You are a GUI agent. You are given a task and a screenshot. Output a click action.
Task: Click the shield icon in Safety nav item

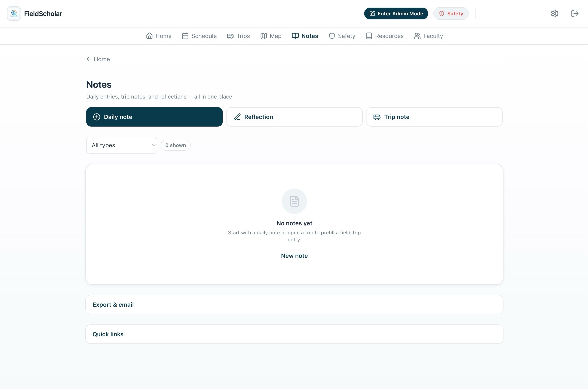coord(332,36)
